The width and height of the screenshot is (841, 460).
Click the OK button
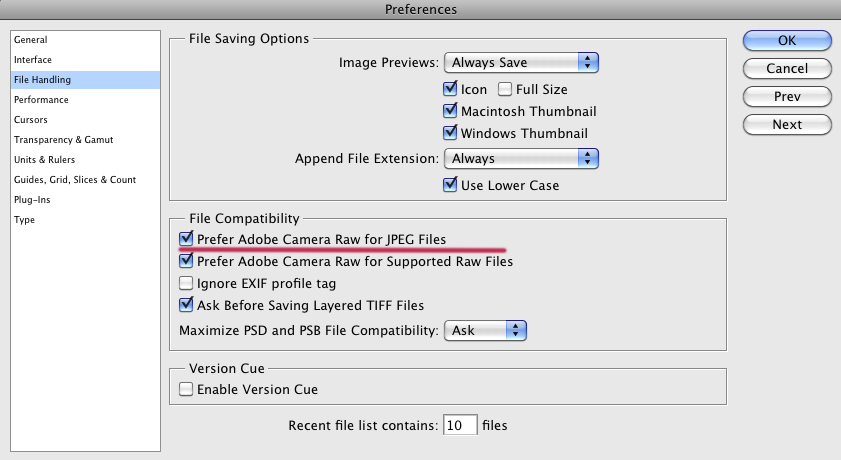[x=787, y=41]
